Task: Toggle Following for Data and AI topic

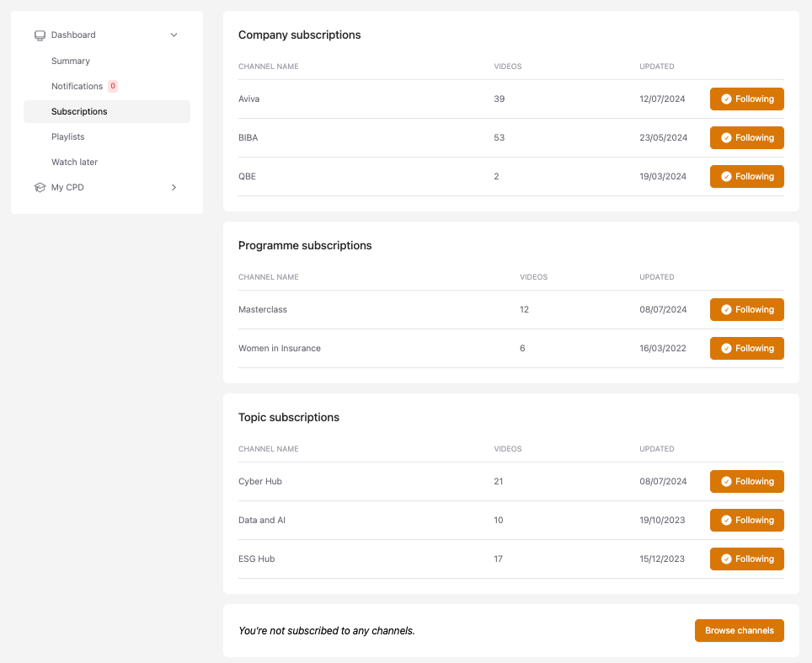Action: [746, 521]
